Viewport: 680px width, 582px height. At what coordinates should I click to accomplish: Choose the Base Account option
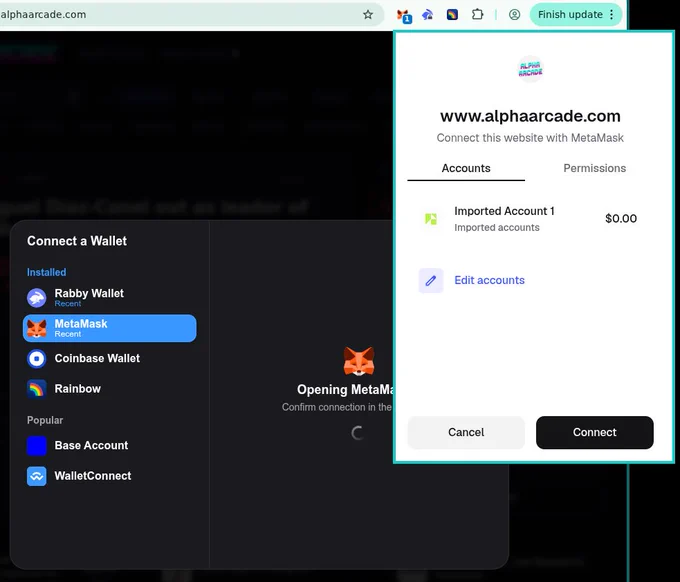109,446
